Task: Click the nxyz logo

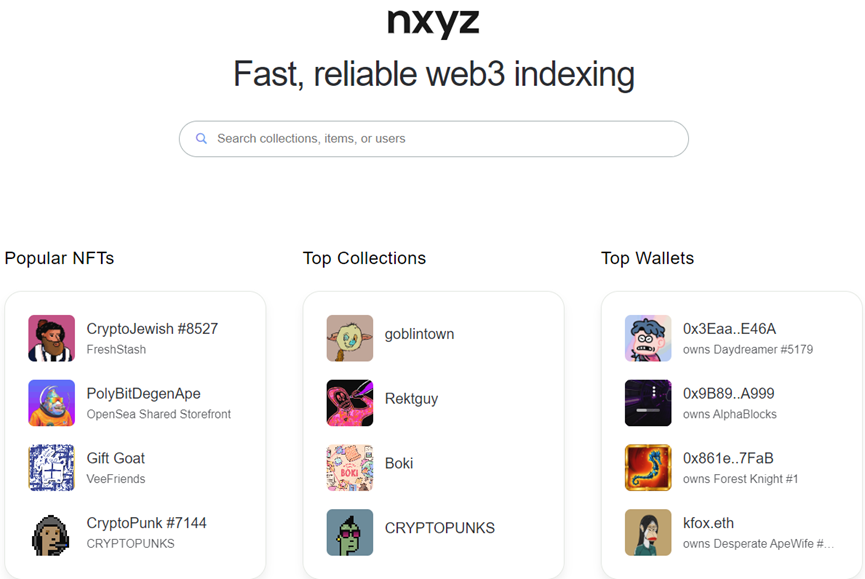Action: pyautogui.click(x=433, y=22)
